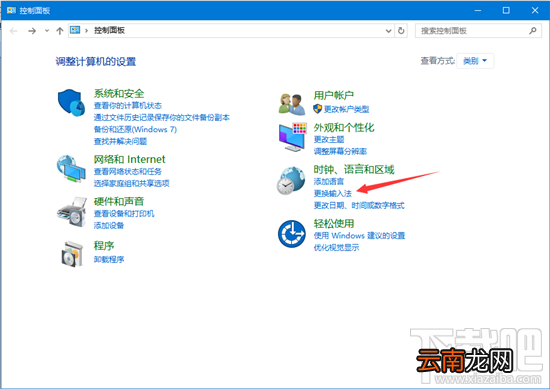
Task: Click the 搜索控制面板 search field
Action: (478, 31)
